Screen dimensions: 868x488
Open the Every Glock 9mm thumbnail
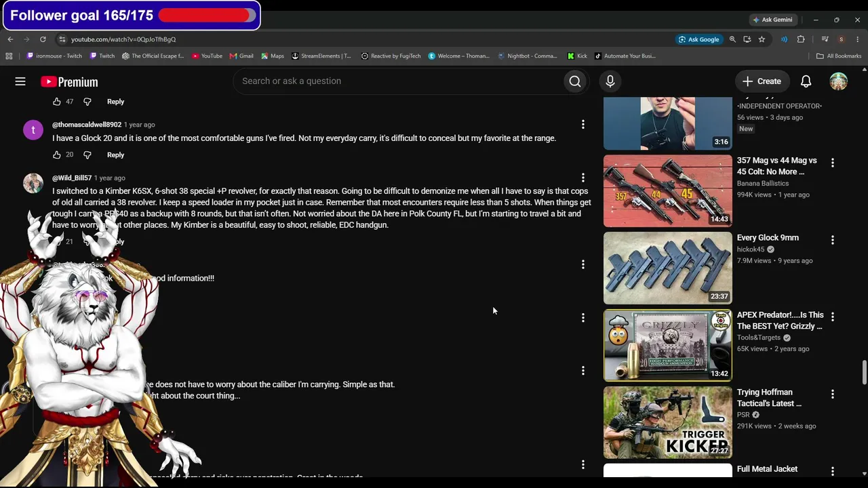[x=668, y=268]
